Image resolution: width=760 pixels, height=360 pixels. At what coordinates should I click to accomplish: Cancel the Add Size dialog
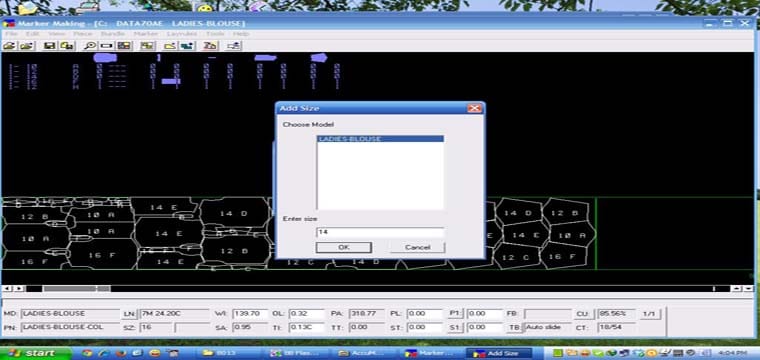tap(417, 247)
